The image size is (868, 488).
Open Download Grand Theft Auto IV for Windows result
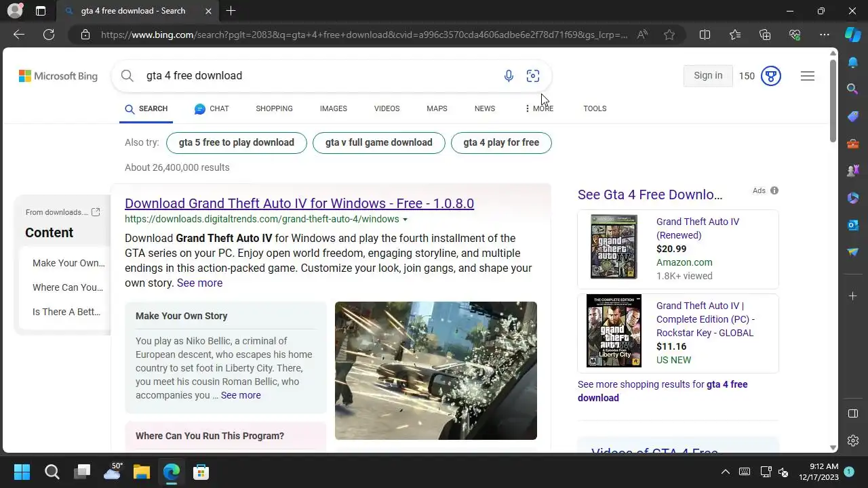pos(299,203)
